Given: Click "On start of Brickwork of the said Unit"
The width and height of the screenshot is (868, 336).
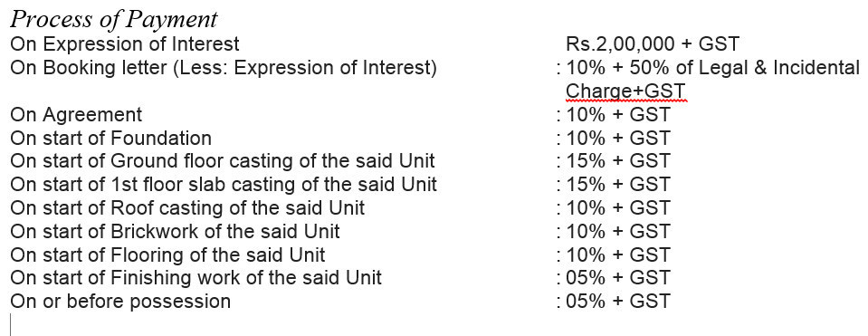Looking at the screenshot, I should (175, 231).
